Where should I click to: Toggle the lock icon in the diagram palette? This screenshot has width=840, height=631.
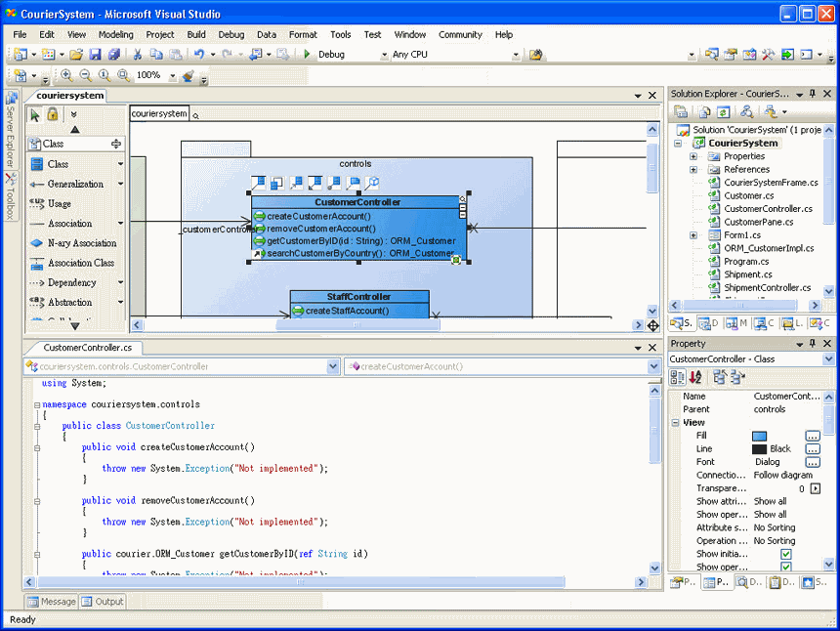(x=53, y=114)
